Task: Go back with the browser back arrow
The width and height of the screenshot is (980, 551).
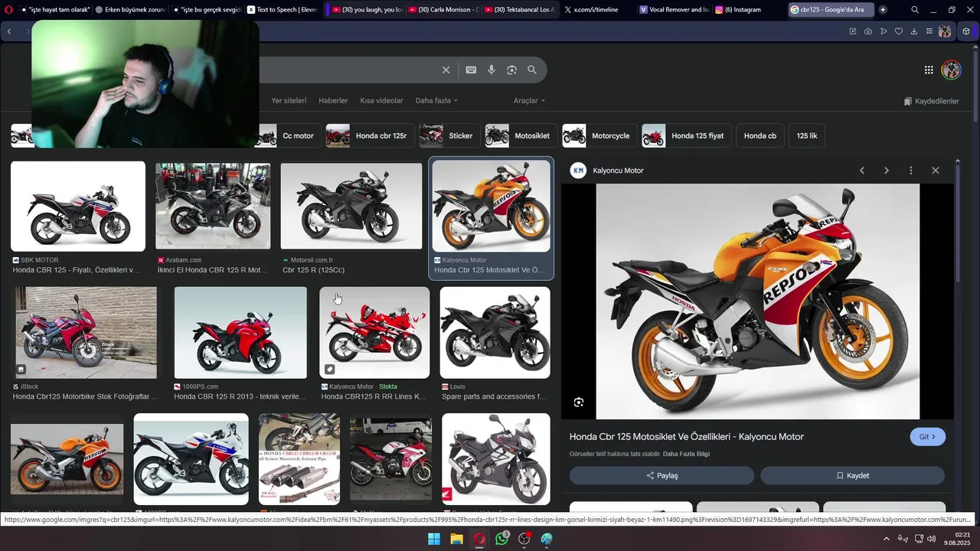Action: [x=9, y=31]
